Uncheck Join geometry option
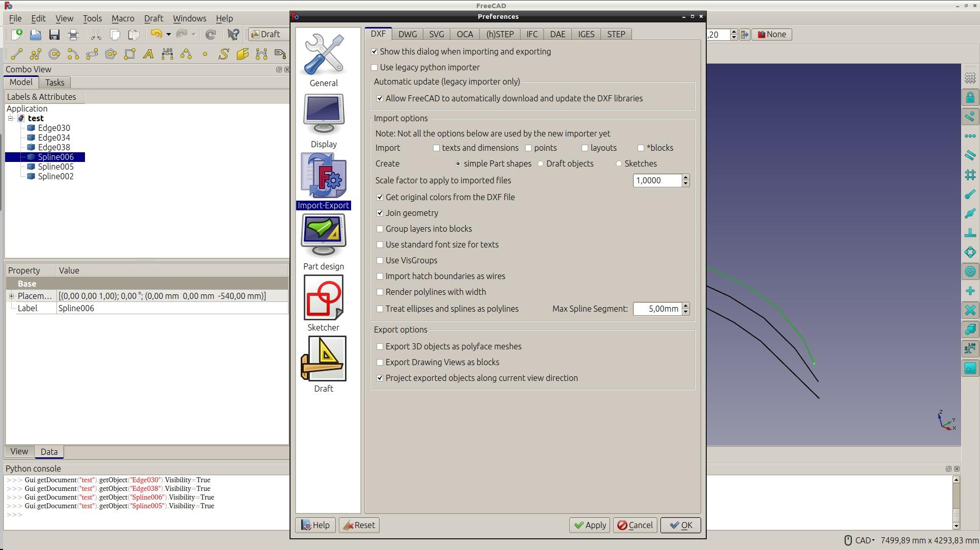Screen dimensions: 980x550 pos(380,213)
